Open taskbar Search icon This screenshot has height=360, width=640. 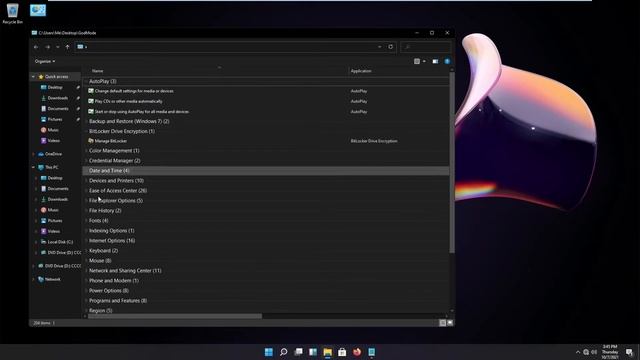click(283, 352)
